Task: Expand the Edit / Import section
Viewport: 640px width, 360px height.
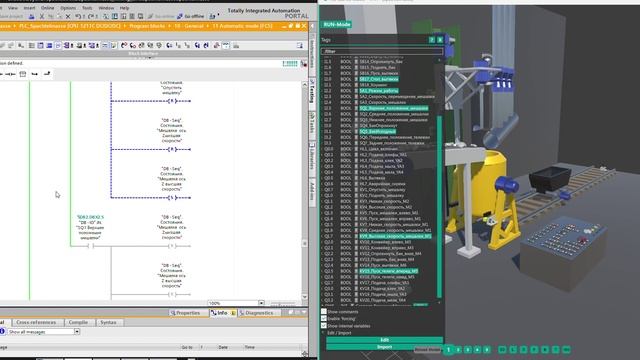Action: click(x=324, y=333)
